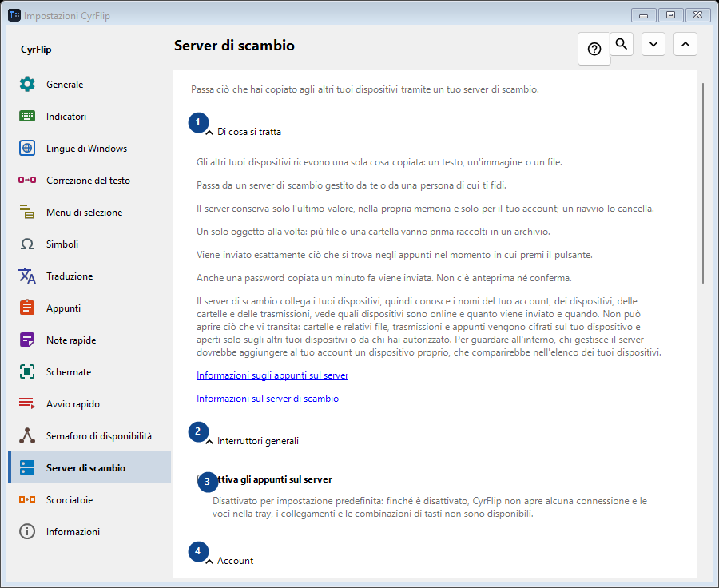The width and height of the screenshot is (719, 588).
Task: Click the Indicatori keyboard icon
Action: [x=27, y=116]
